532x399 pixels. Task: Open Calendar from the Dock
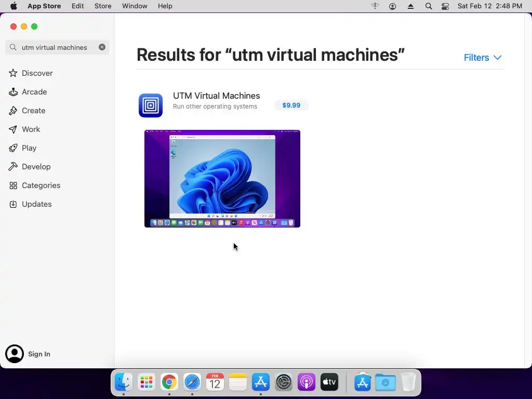coord(215,382)
